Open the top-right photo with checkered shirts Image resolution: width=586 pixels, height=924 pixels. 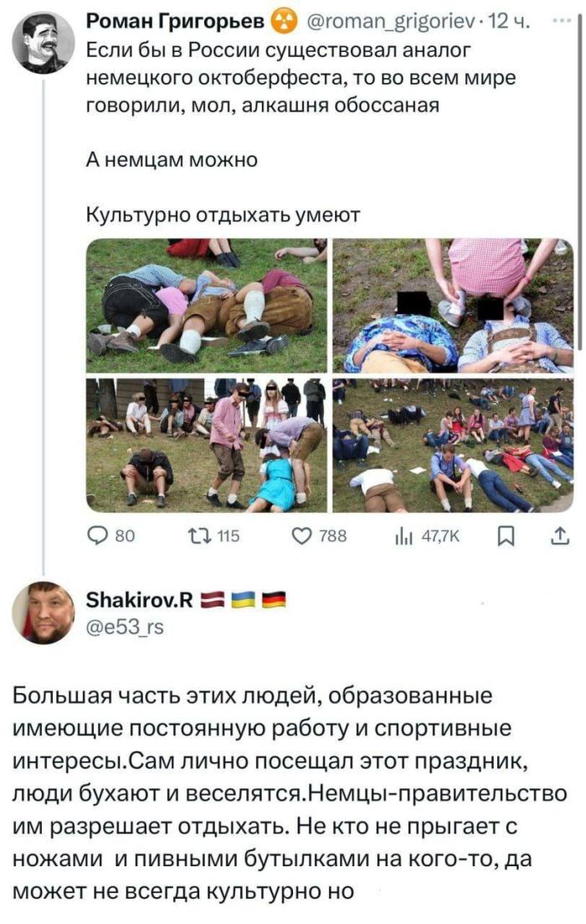point(453,305)
